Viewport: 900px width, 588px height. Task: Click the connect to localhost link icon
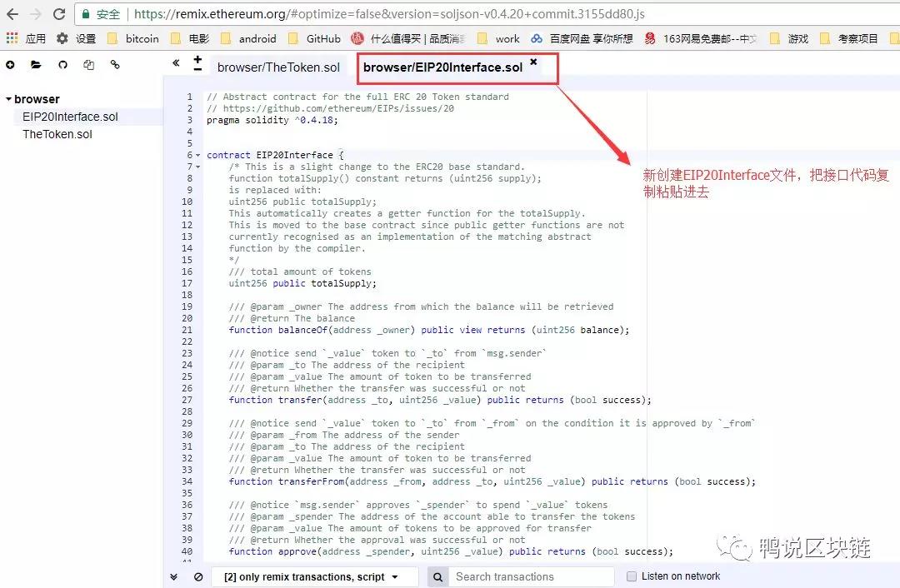pyautogui.click(x=115, y=65)
